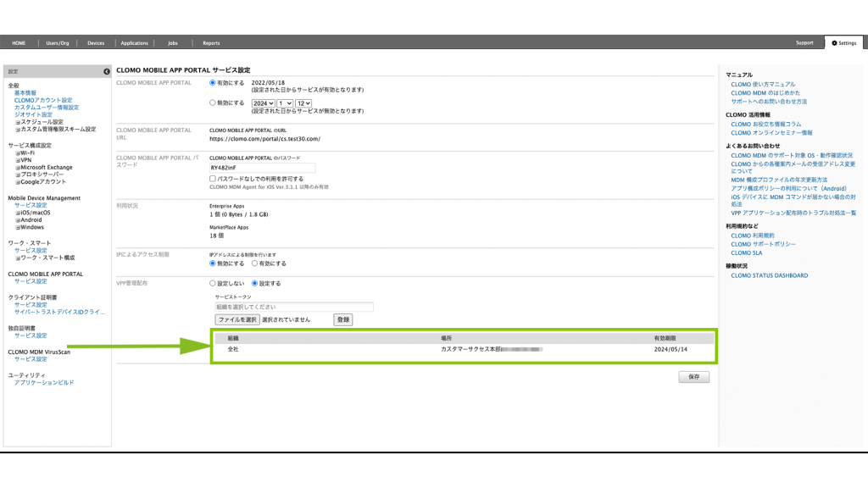Click the ファイルを選択 button
Screen dimensions: 868x488
pos(237,319)
